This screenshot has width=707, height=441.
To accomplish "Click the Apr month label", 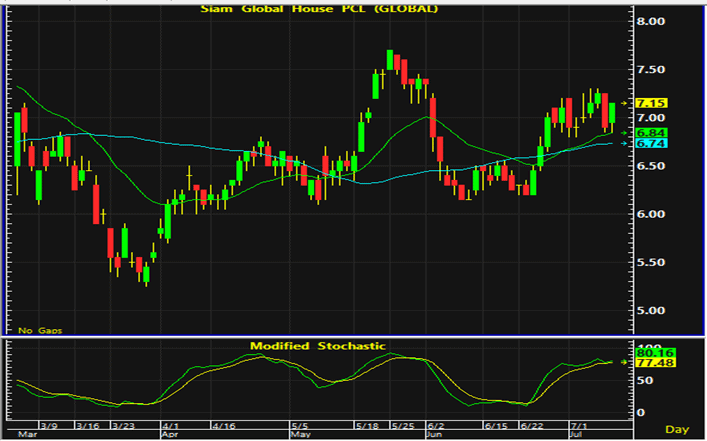I will pos(170,434).
